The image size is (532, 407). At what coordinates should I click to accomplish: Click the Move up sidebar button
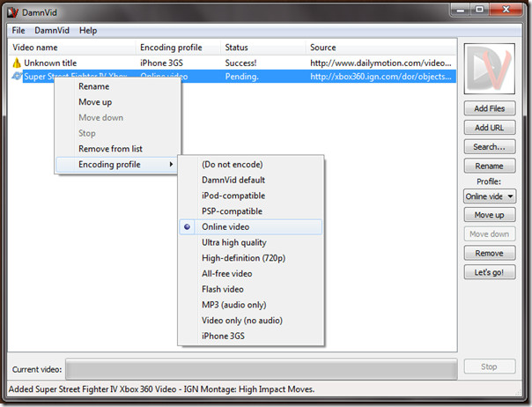[x=490, y=215]
